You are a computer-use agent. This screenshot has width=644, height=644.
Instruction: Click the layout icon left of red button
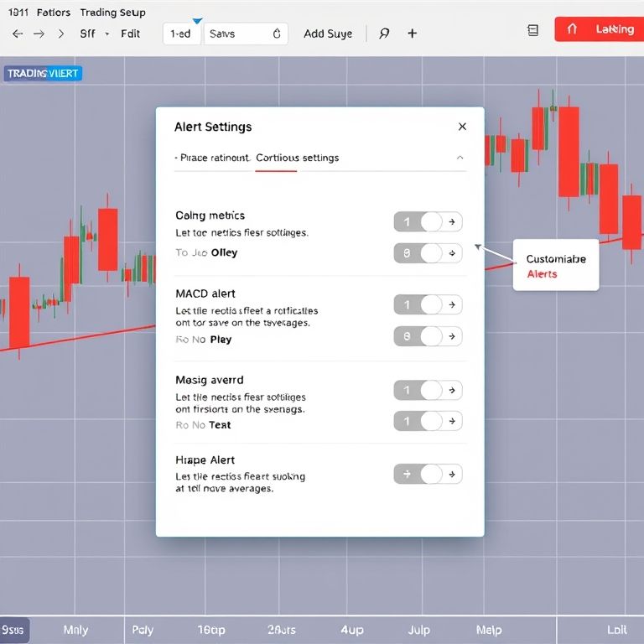tap(532, 30)
